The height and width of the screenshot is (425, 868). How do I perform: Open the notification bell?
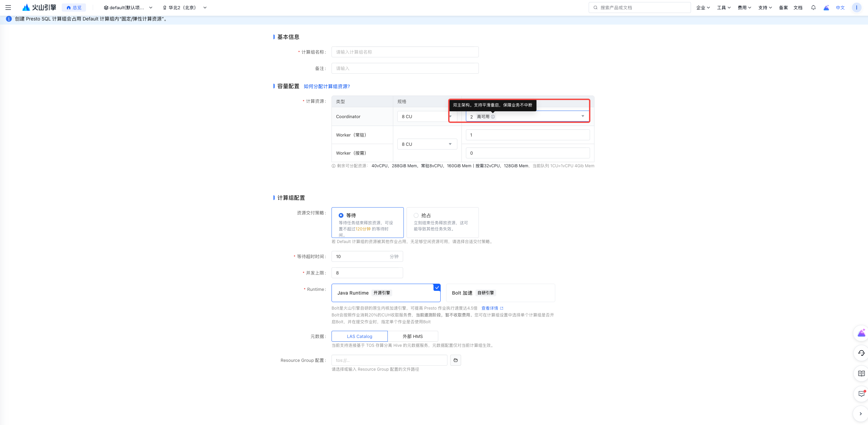[x=813, y=8]
